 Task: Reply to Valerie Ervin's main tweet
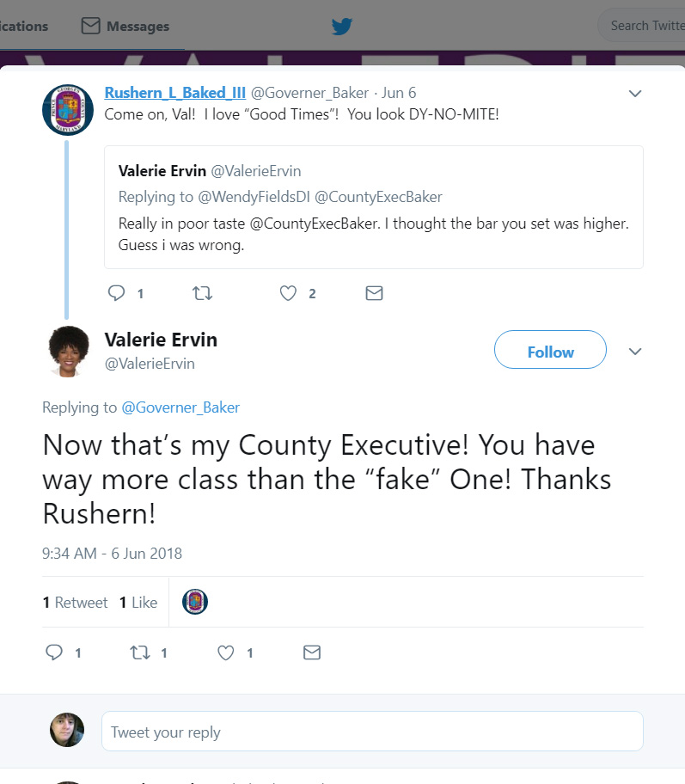point(54,652)
